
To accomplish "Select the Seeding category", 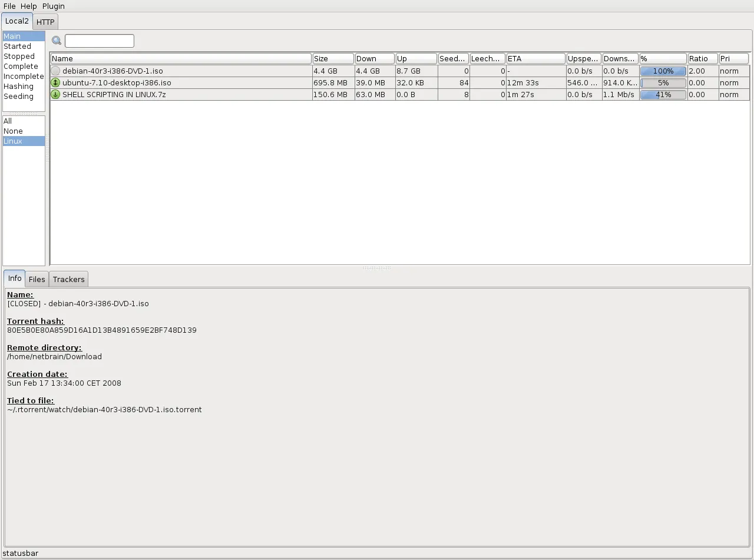I will [x=19, y=96].
